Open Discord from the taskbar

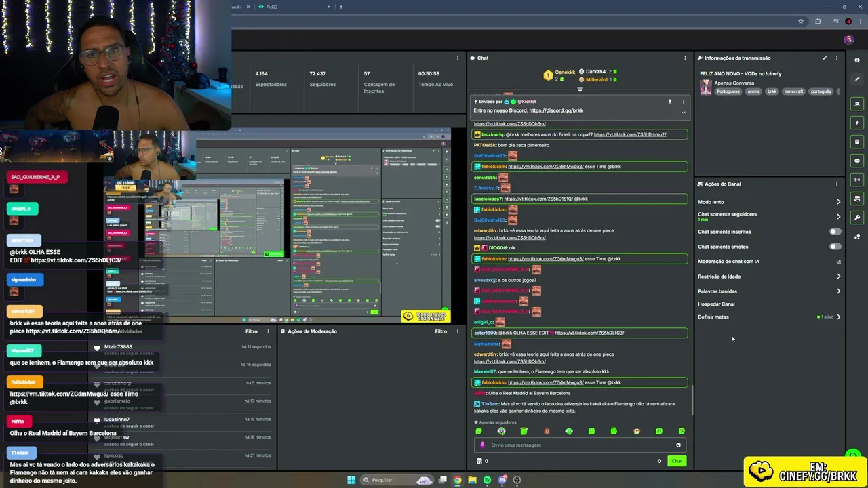point(502,480)
